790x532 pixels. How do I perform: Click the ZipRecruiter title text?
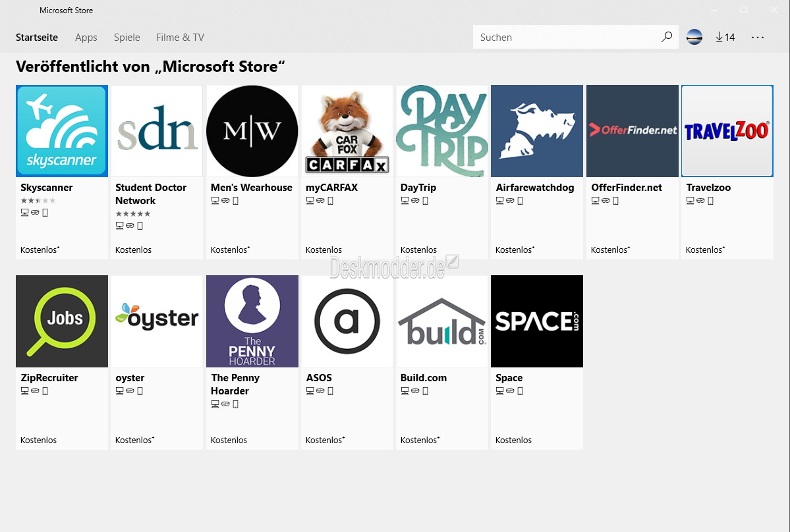[49, 377]
